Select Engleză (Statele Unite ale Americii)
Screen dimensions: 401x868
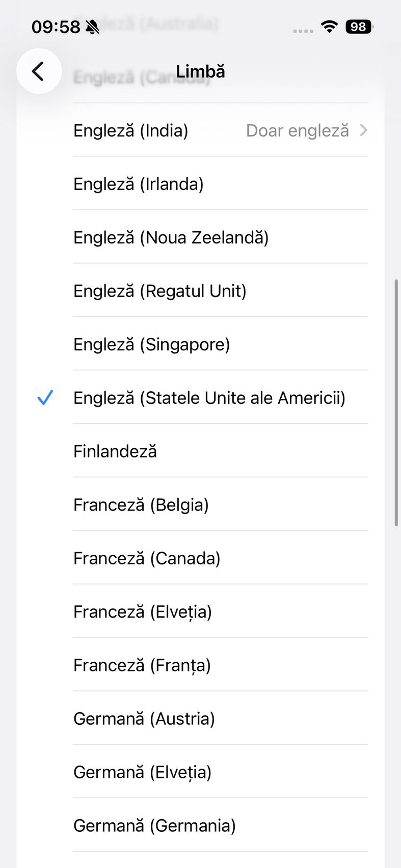(x=209, y=398)
